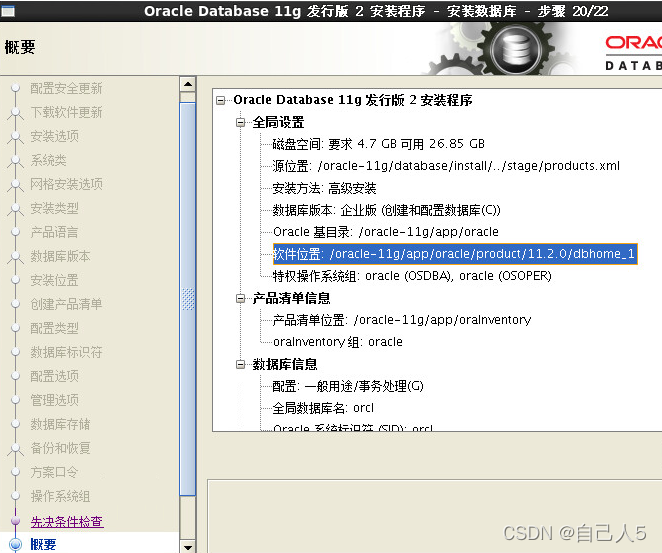Viewport: 662px width, 553px height.
Task: Click the 全局设置 section label
Action: [x=278, y=122]
